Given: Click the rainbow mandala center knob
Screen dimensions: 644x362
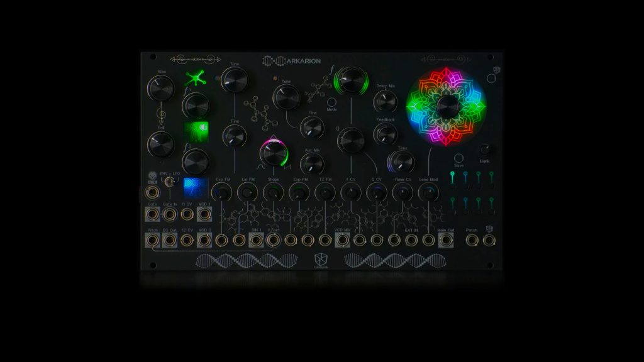Looking at the screenshot, I should (x=447, y=106).
